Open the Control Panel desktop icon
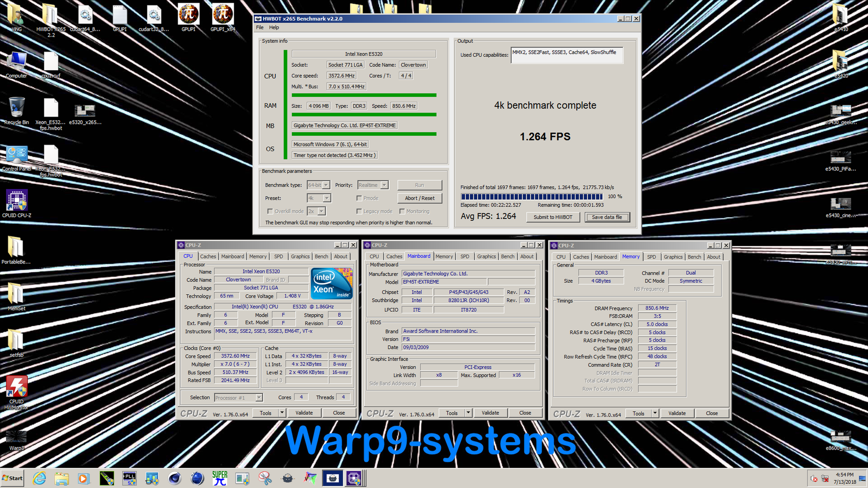This screenshot has width=868, height=488. pos(17,157)
